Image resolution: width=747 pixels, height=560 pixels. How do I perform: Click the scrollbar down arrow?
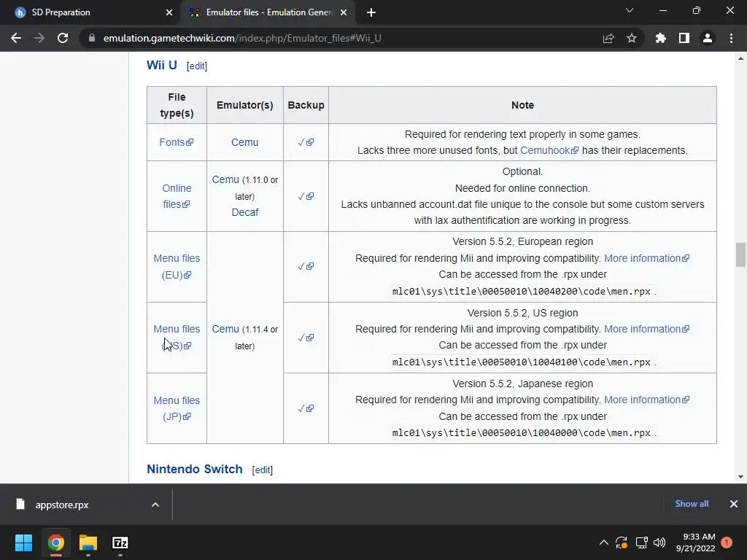coord(740,477)
